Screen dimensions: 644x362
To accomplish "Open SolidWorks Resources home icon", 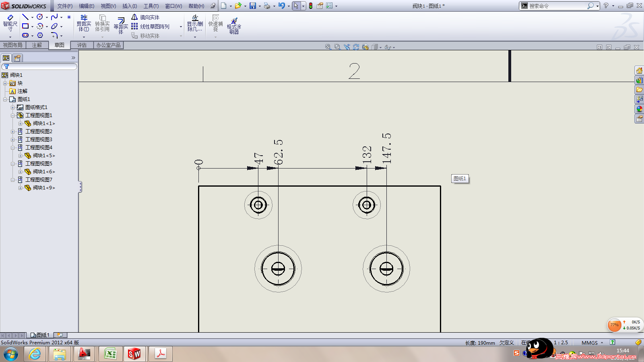I will click(639, 70).
